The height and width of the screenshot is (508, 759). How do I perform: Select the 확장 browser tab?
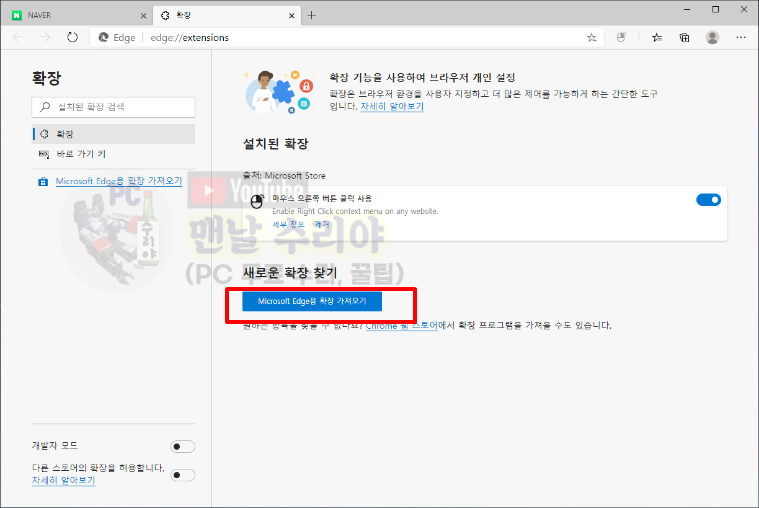227,15
